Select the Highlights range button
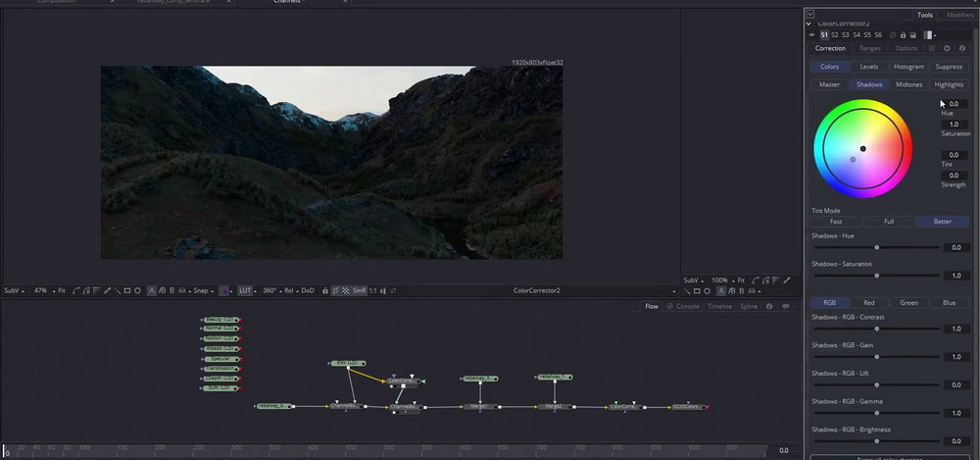980x460 pixels. click(949, 84)
